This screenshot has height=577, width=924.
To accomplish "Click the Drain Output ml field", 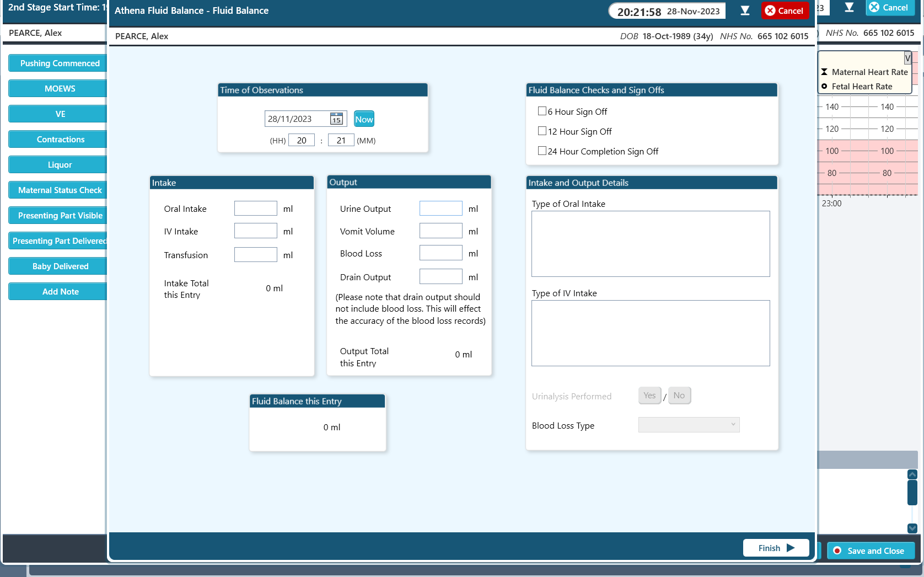I will pos(441,276).
